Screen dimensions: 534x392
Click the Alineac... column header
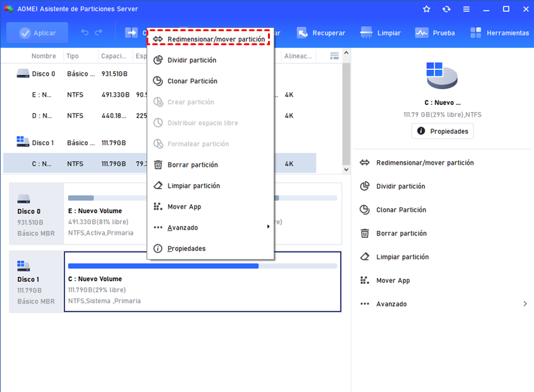[298, 56]
